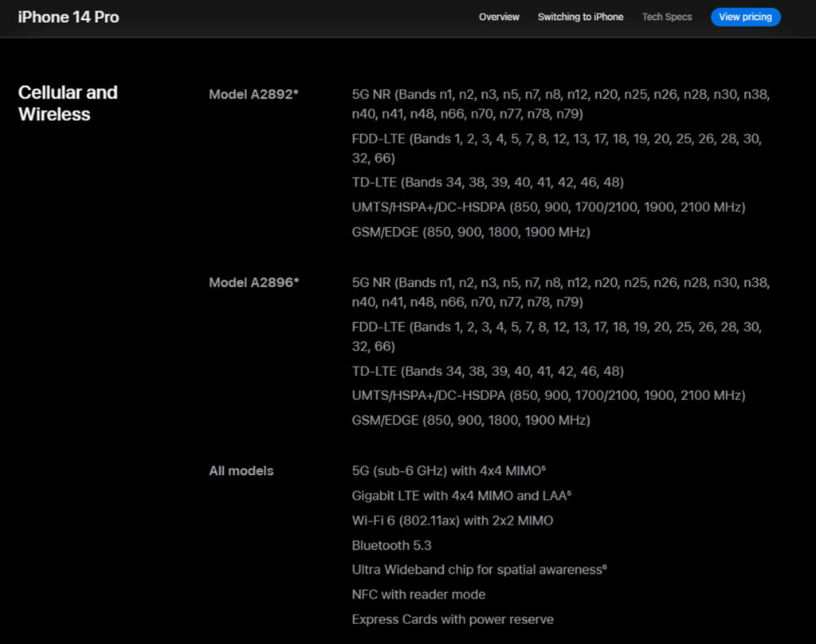Click 5G NR bands text for Model A2892

point(560,104)
